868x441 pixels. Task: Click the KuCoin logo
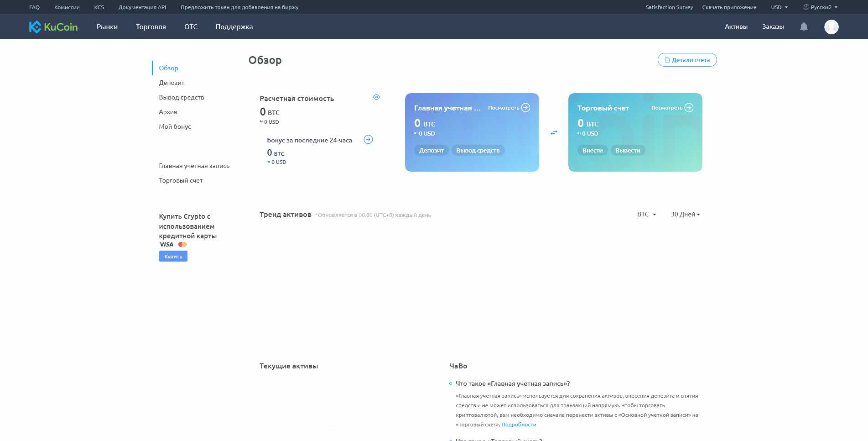pyautogui.click(x=53, y=27)
